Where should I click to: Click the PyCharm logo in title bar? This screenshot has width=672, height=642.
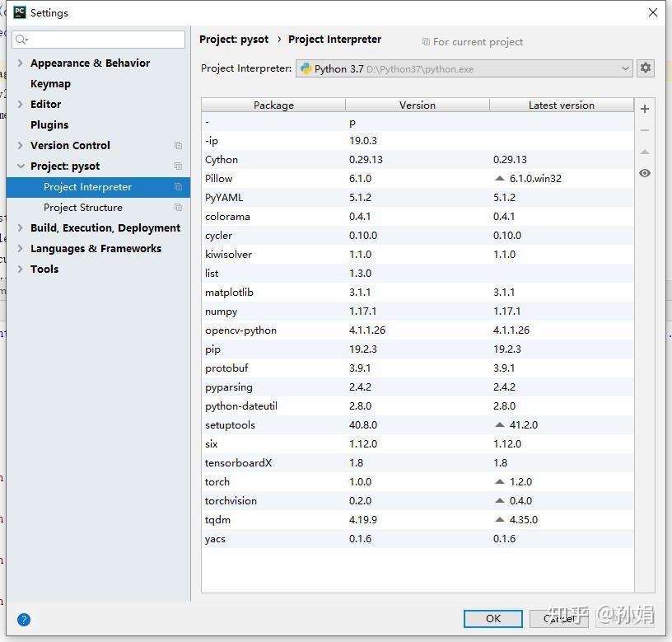click(x=20, y=12)
